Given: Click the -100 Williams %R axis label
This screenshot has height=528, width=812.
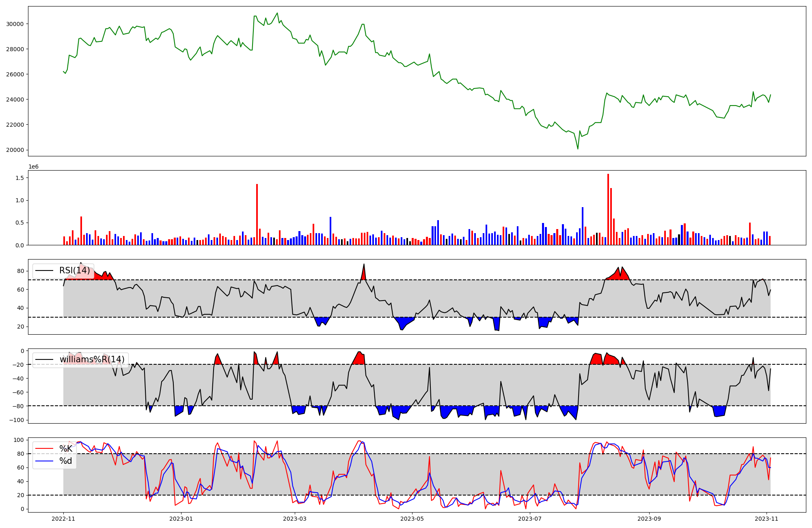Looking at the screenshot, I should (17, 420).
